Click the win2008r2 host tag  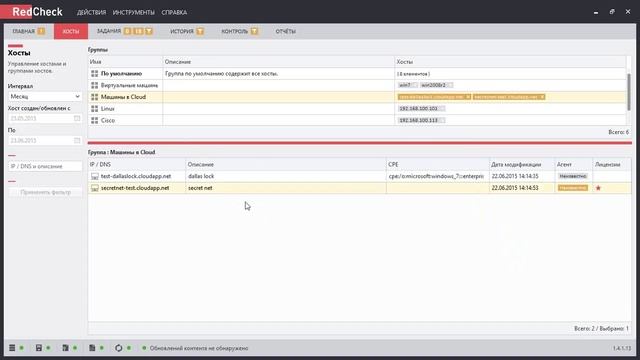[436, 85]
